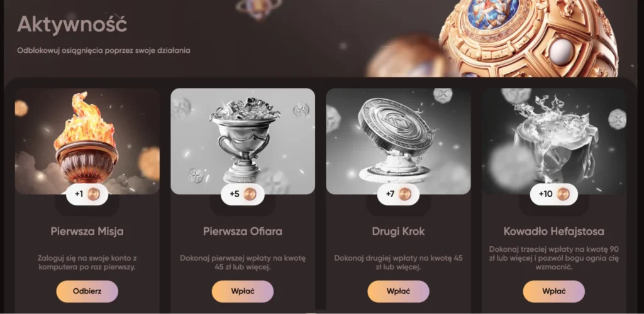The width and height of the screenshot is (644, 314).
Task: Click the Odbierz button under Pierwsza Misja
Action: click(x=87, y=291)
